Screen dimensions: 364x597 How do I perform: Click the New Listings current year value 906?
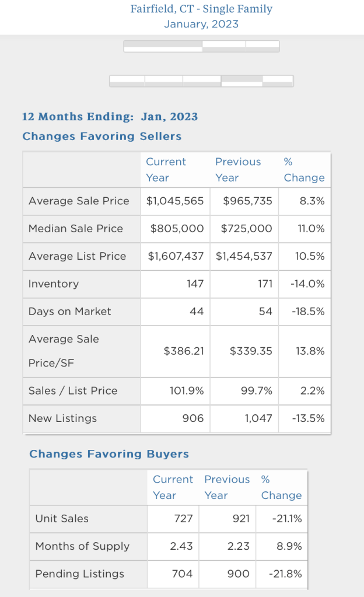click(x=193, y=418)
